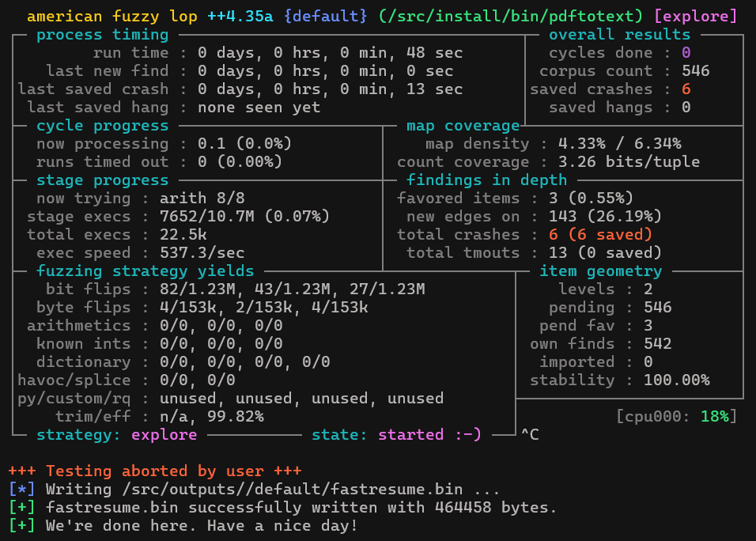Click the "american fuzzy lop" title text
This screenshot has height=541, width=756.
pos(112,16)
